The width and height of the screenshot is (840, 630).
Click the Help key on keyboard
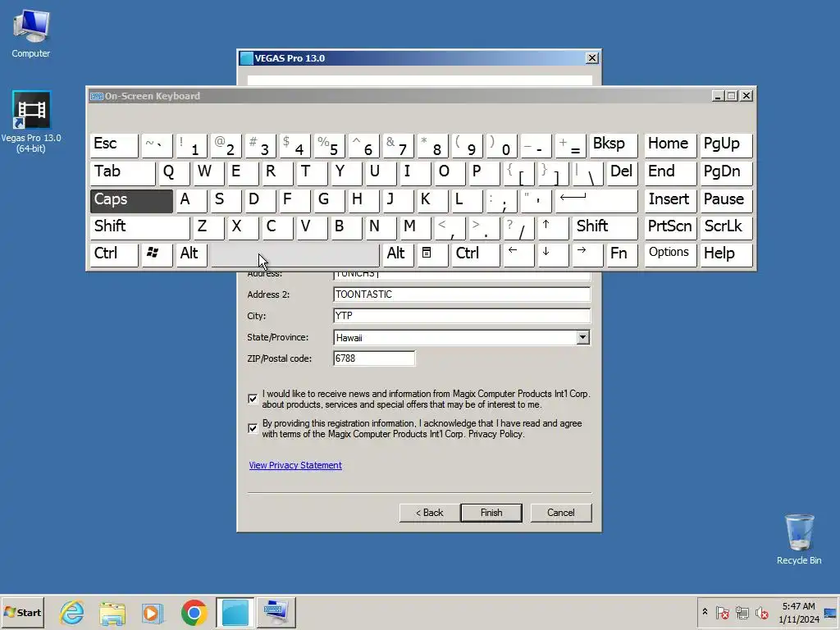pos(726,254)
